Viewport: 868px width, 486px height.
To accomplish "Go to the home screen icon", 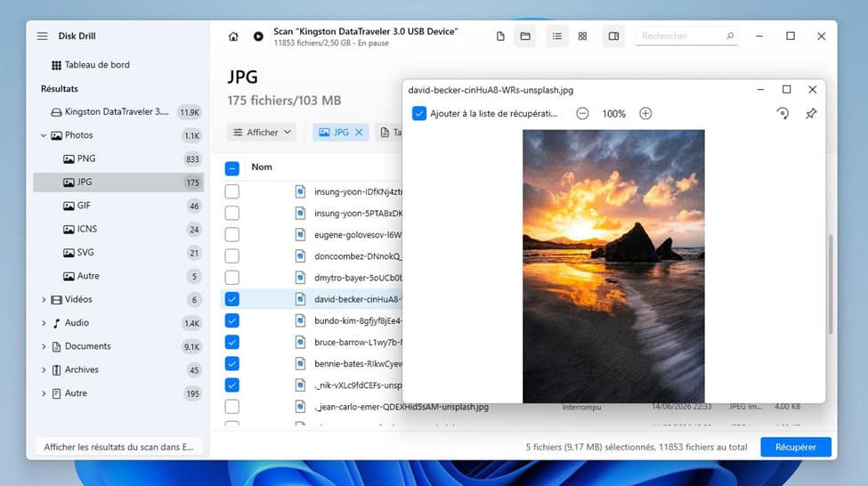I will tap(233, 36).
